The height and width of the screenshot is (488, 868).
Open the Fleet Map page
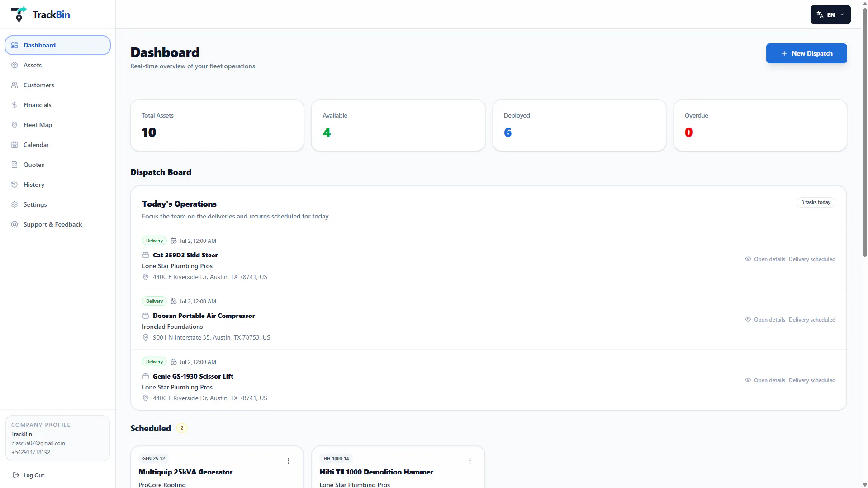57,125
